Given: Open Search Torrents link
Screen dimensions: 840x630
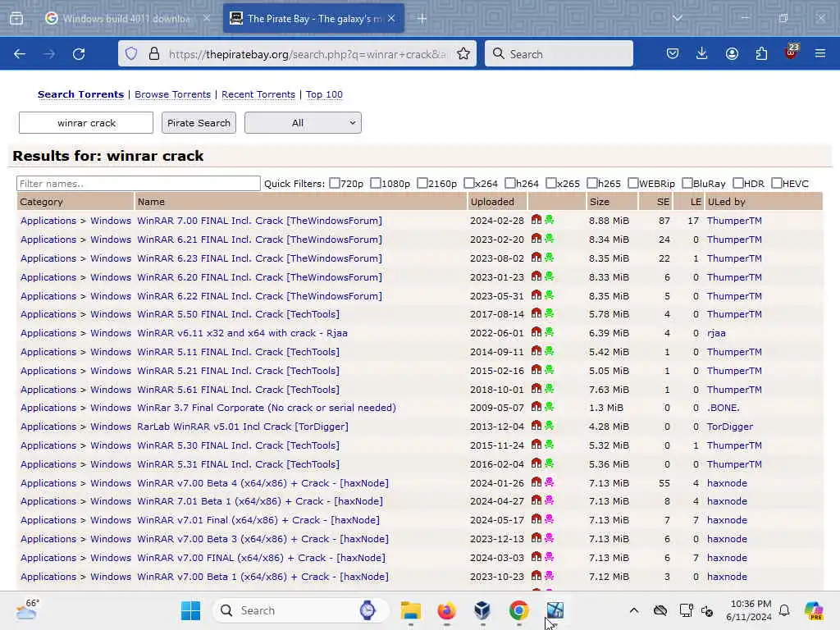Looking at the screenshot, I should tap(81, 94).
